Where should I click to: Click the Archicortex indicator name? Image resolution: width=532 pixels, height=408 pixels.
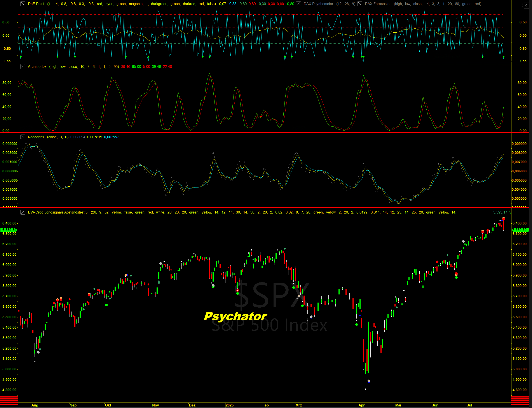coord(37,67)
